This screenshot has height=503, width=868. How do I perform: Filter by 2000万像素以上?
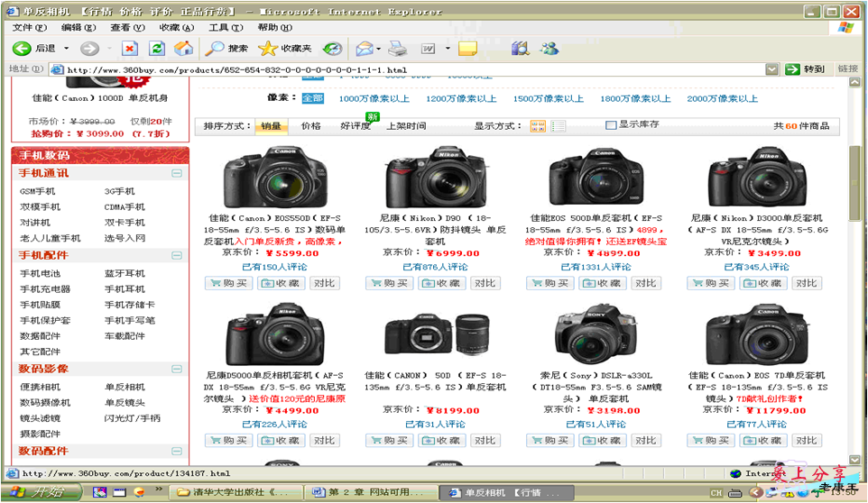click(x=722, y=99)
